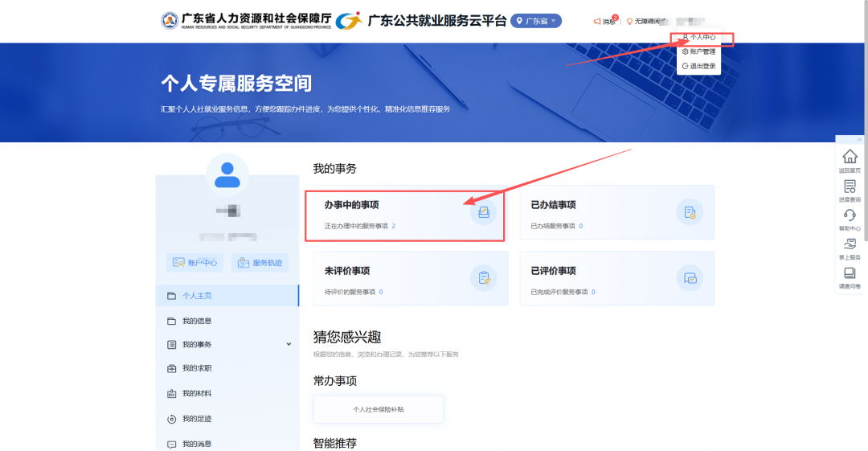
Task: Open the 进度查询 progress query icon
Action: tap(850, 186)
